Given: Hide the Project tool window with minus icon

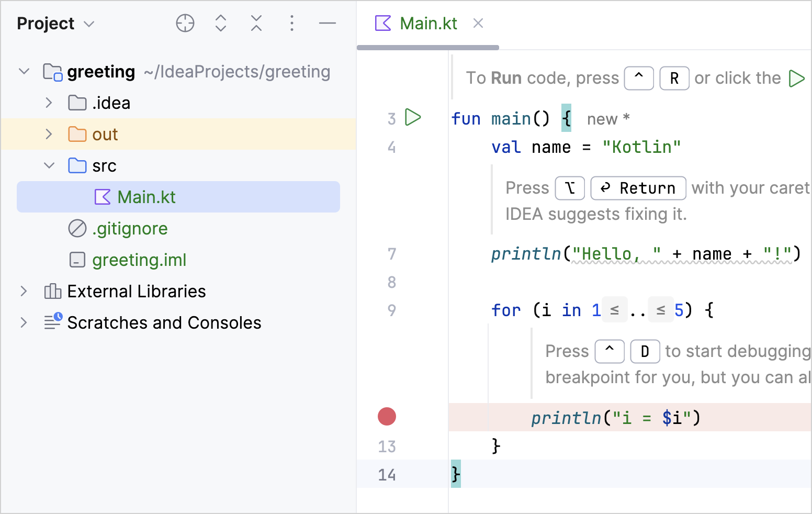Looking at the screenshot, I should click(328, 24).
